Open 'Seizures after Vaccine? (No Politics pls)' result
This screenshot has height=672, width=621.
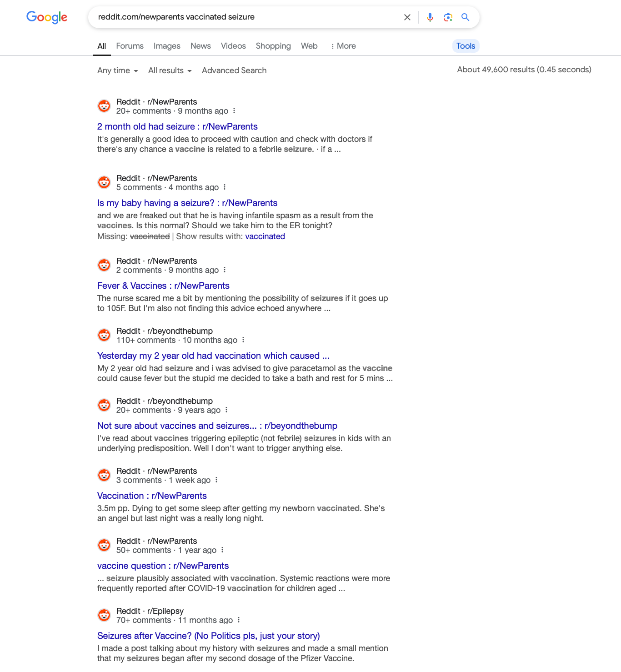point(209,636)
